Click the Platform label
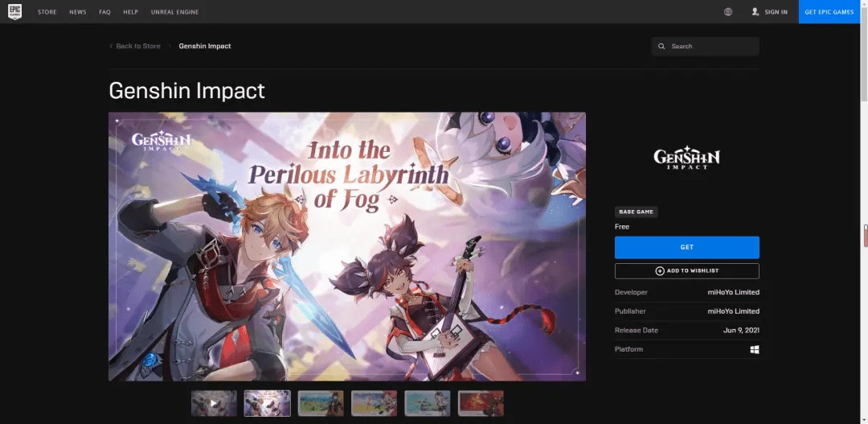This screenshot has width=868, height=424. [628, 350]
